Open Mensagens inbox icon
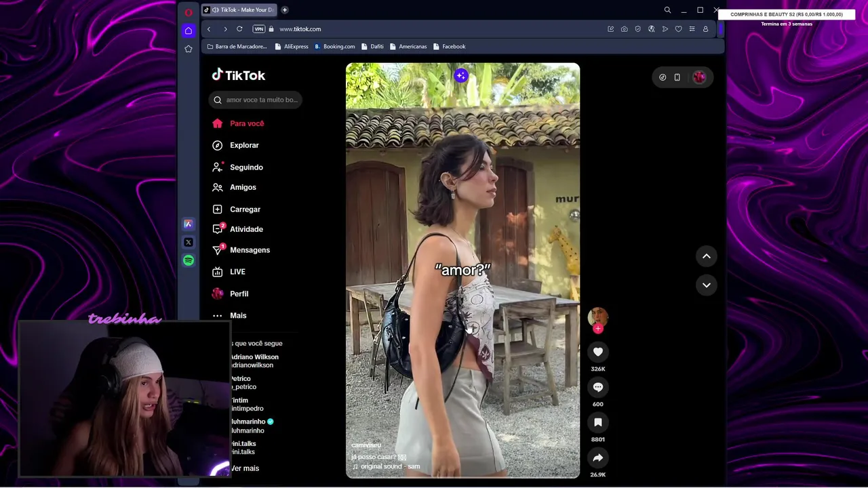The image size is (868, 488). (217, 250)
